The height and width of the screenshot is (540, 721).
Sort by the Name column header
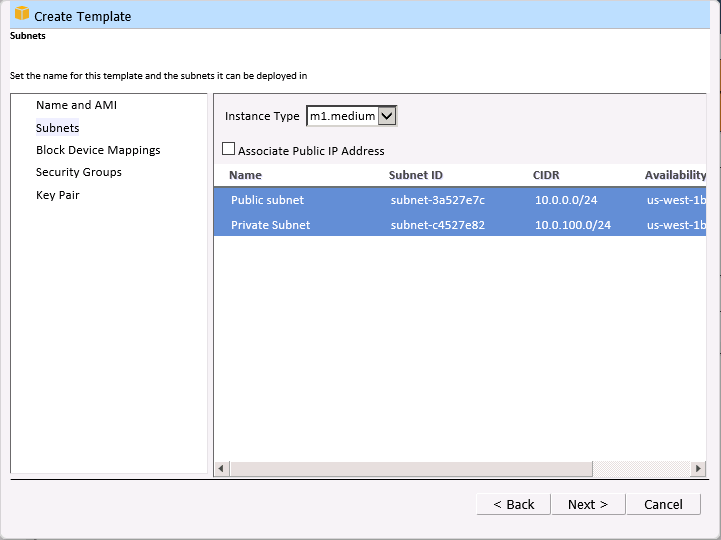245,175
